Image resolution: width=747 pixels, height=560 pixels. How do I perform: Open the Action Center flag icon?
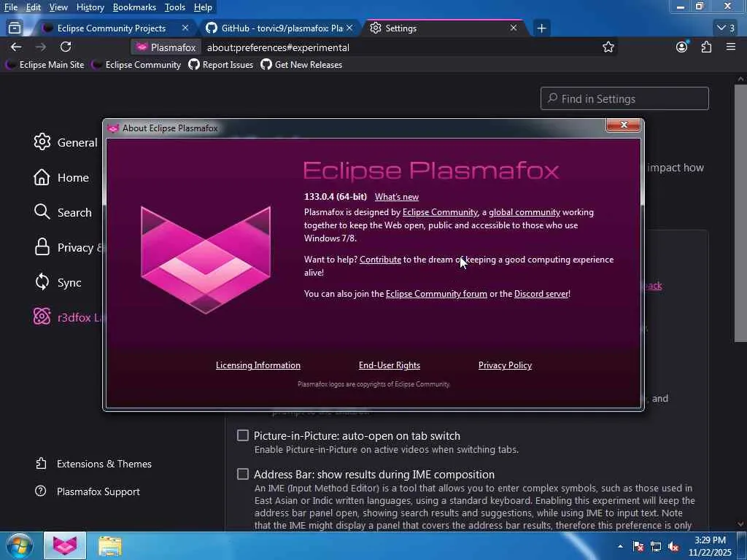[x=638, y=547]
